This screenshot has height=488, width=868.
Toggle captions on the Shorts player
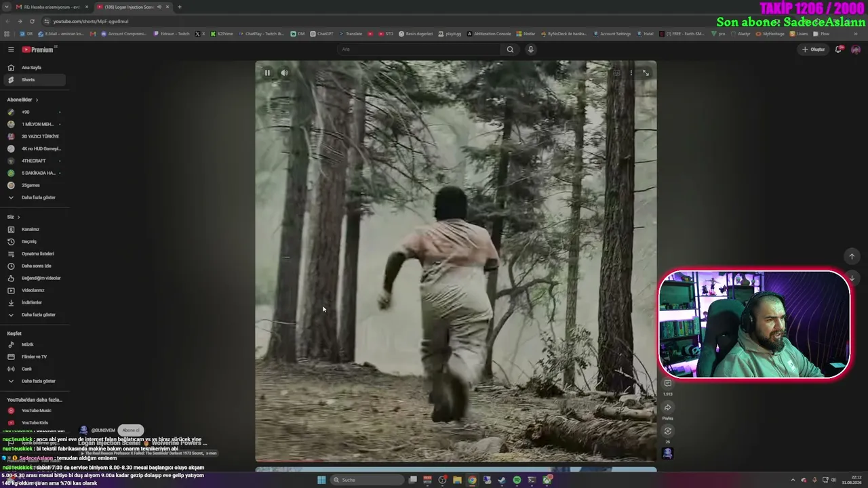coord(616,73)
